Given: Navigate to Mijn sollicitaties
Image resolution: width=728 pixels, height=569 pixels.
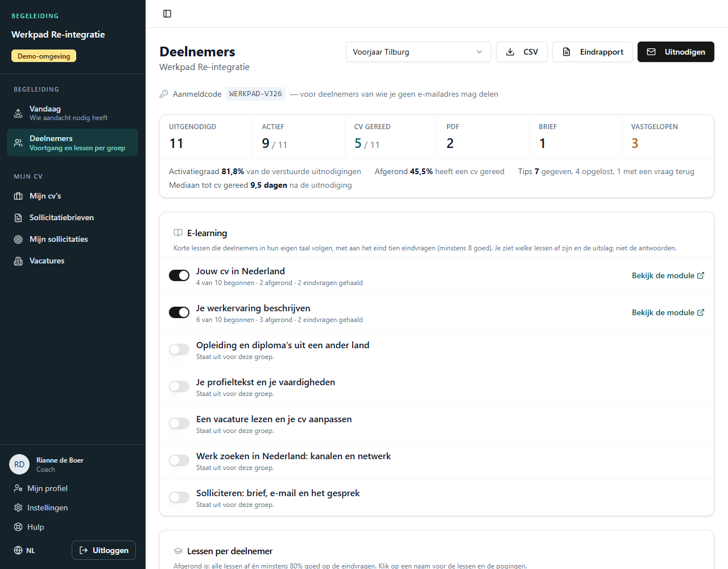Looking at the screenshot, I should [x=72, y=240].
